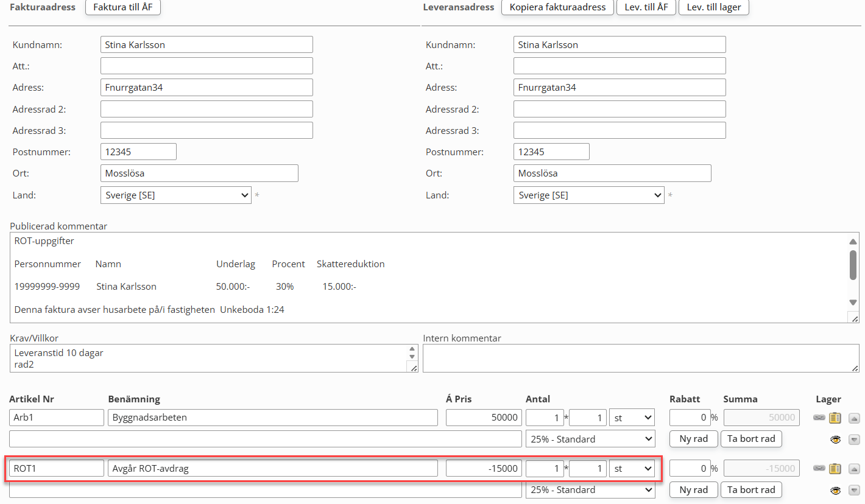Click the 'Faktura till ÅF' button

coord(123,7)
